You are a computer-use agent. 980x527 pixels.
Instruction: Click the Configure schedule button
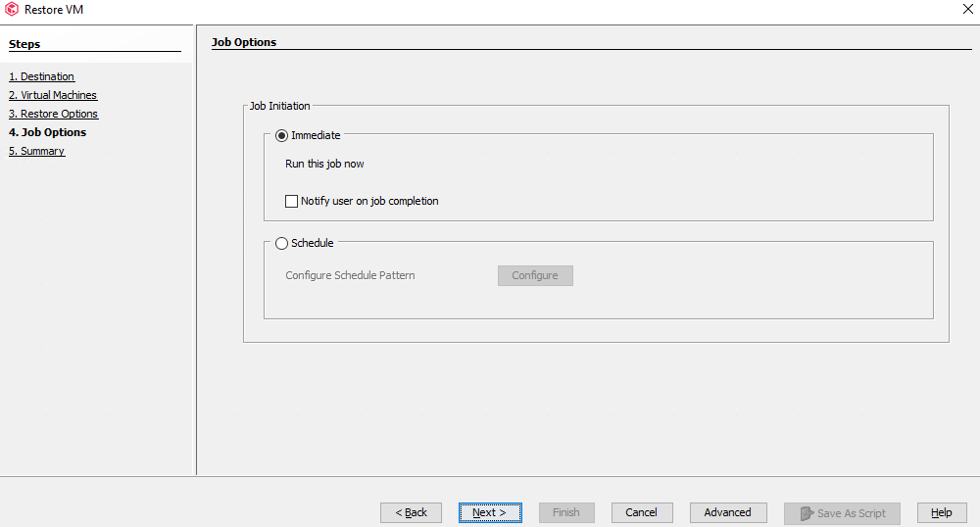535,275
